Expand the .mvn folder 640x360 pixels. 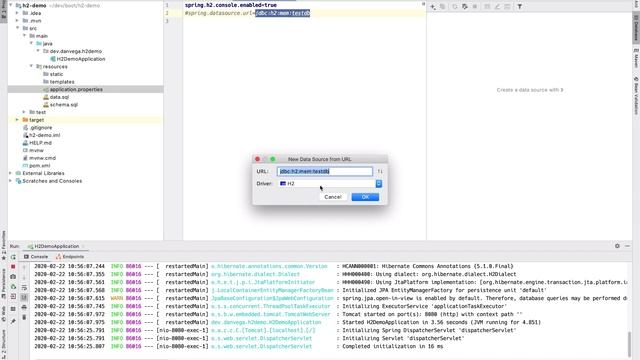pos(17,21)
